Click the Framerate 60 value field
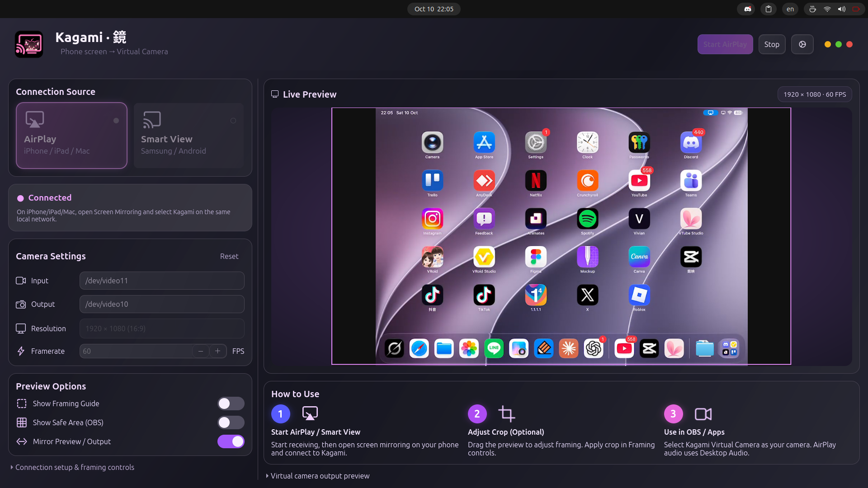This screenshot has width=868, height=488. point(136,351)
